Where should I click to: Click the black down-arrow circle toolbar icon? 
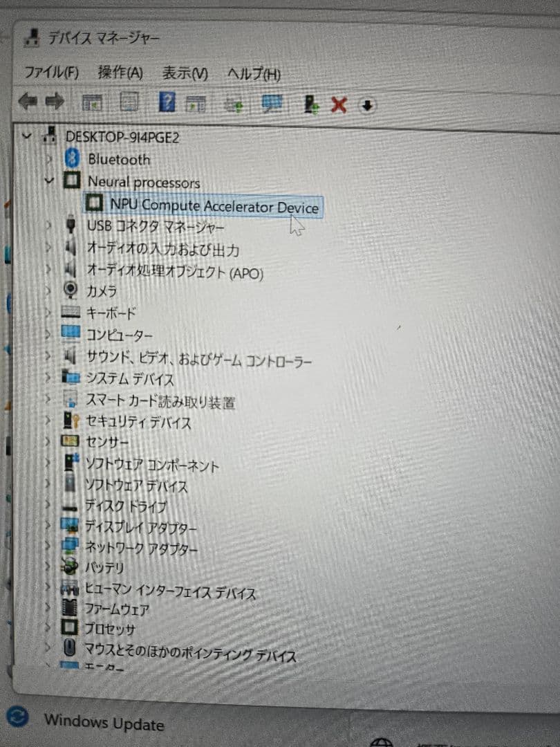click(x=368, y=106)
